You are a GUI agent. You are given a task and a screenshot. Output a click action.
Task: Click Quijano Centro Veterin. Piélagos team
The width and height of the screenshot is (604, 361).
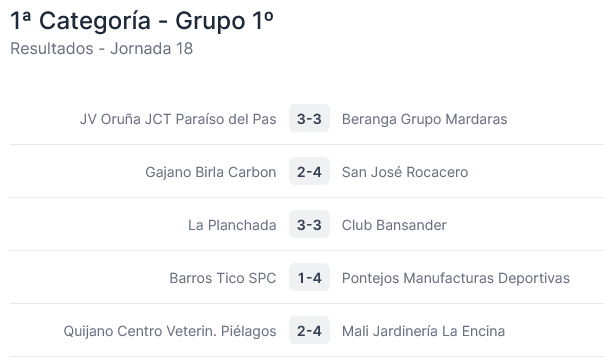170,331
